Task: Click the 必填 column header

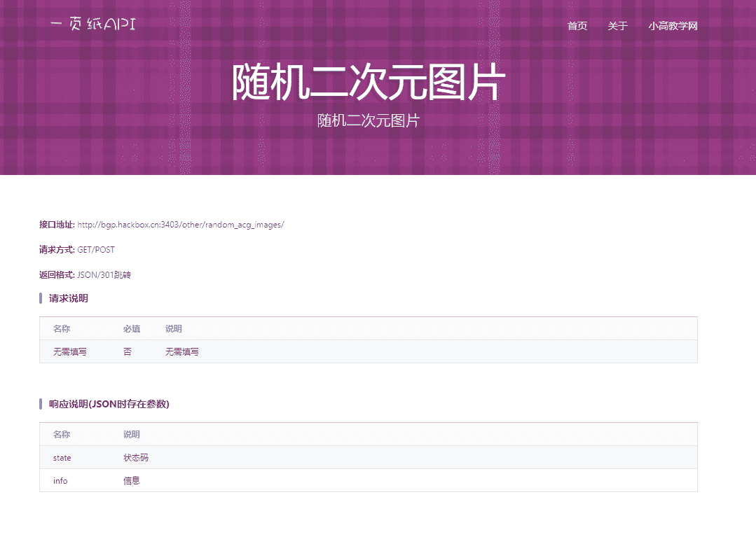Action: tap(132, 329)
